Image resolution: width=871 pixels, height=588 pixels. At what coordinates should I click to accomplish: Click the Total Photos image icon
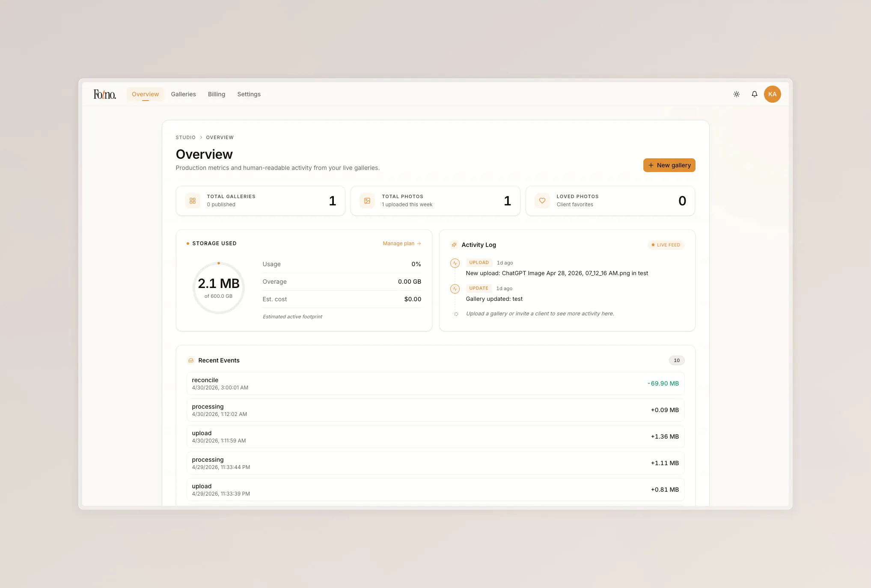tap(367, 201)
